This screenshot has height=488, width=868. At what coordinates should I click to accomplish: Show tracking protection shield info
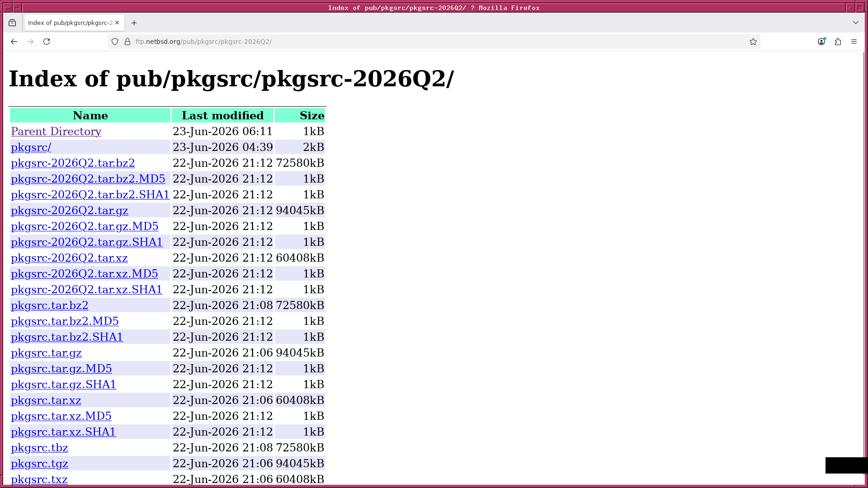(115, 42)
